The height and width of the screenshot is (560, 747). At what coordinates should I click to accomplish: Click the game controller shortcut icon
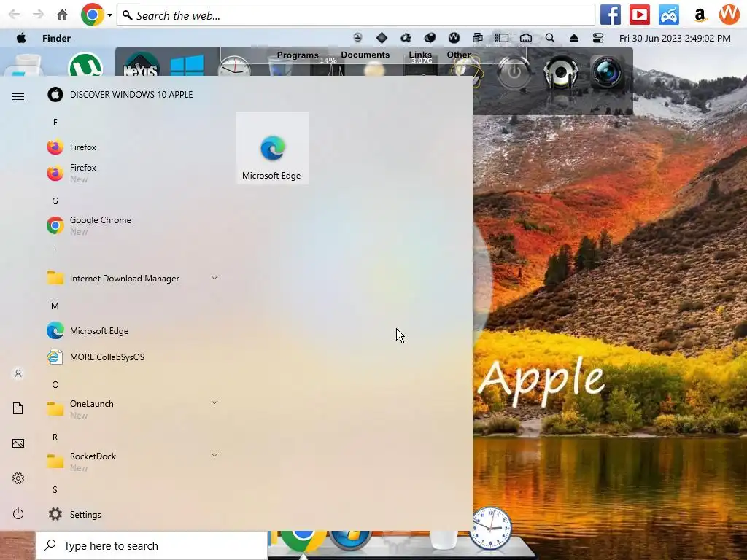point(669,15)
